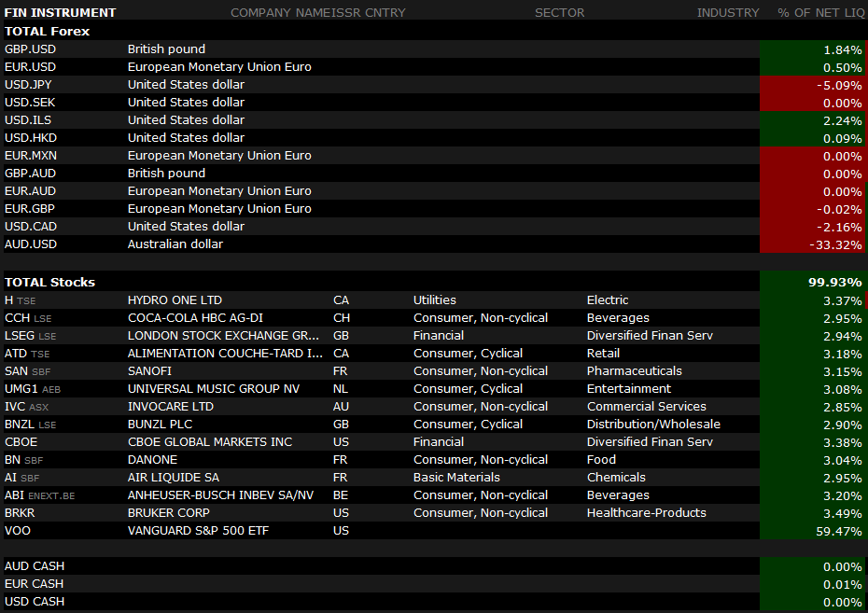Screen dimensions: 868x613
Task: Select the GBP.USD forex row
Action: click(434, 49)
